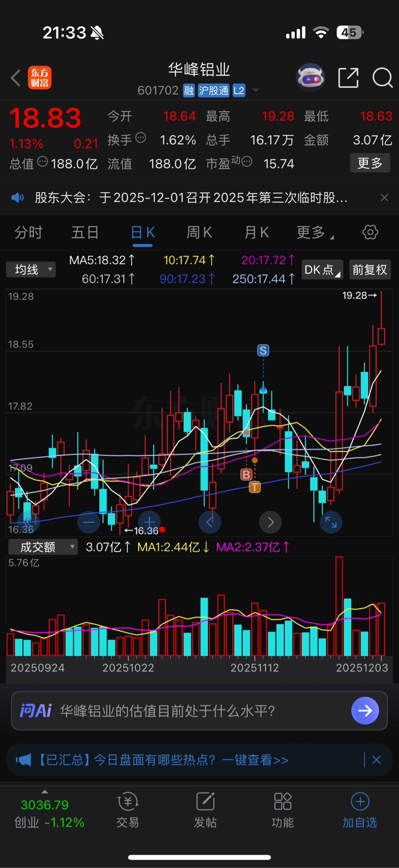Expand the 更多 chart period menu
This screenshot has width=399, height=868.
[315, 232]
